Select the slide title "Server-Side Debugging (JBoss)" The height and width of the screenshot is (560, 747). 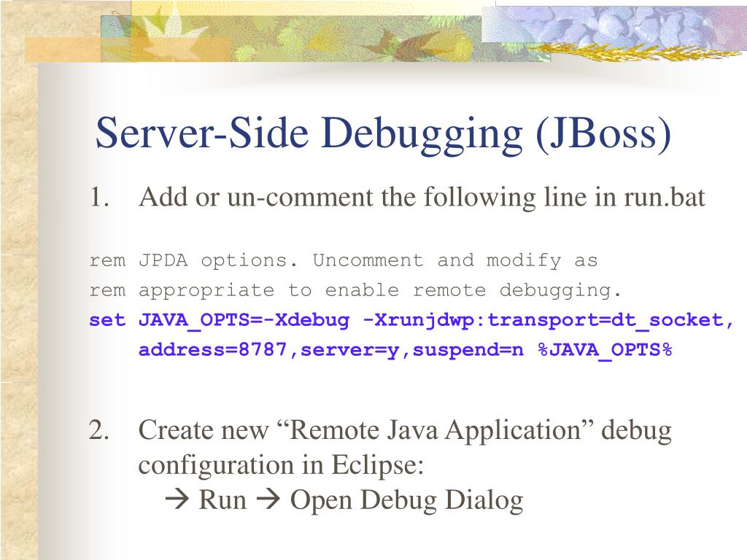383,134
